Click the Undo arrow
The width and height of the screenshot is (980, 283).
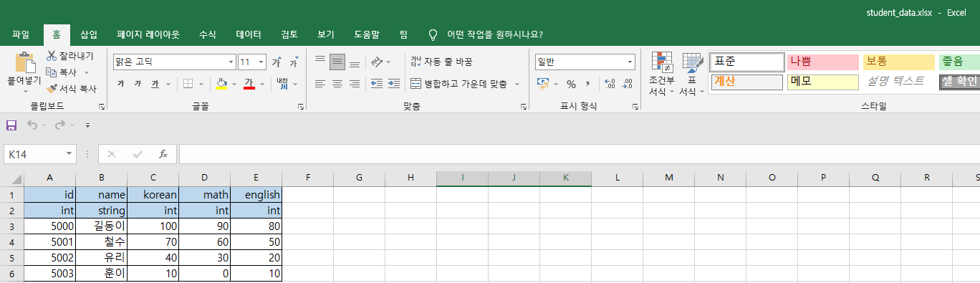(32, 125)
